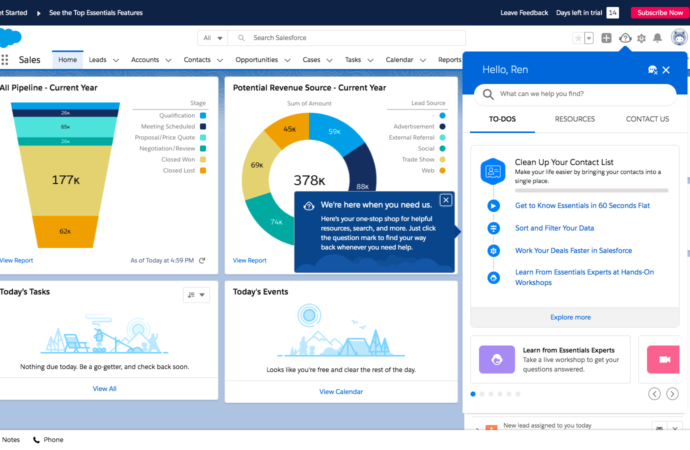This screenshot has width=690, height=450.
Task: Click View Report under Potential Revenue Source
Action: click(250, 260)
